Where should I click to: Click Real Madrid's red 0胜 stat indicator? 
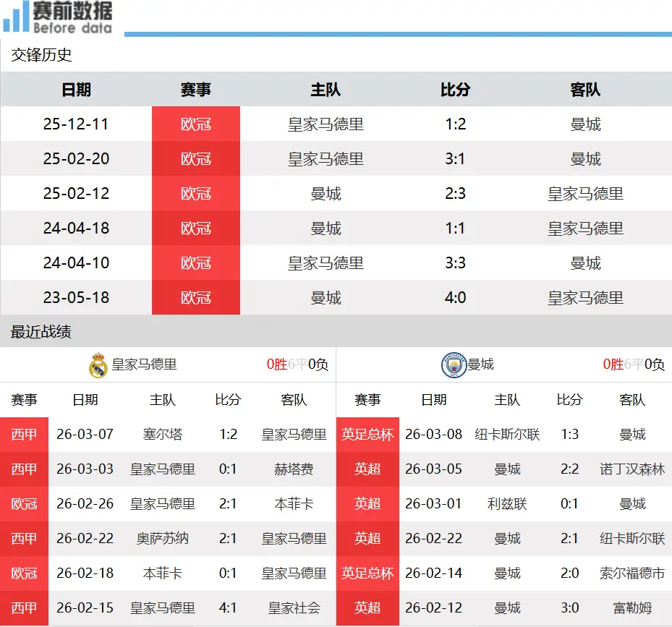point(277,365)
